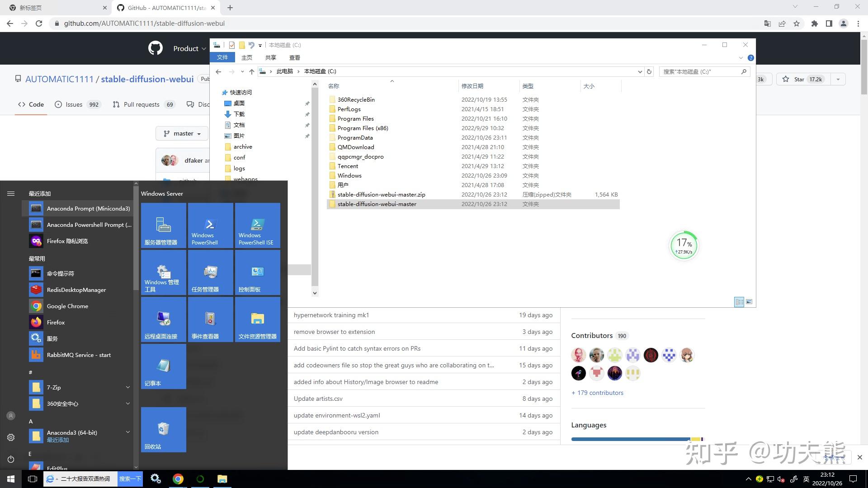Launch the 记事本 tile
The width and height of the screenshot is (868, 488).
click(x=164, y=366)
